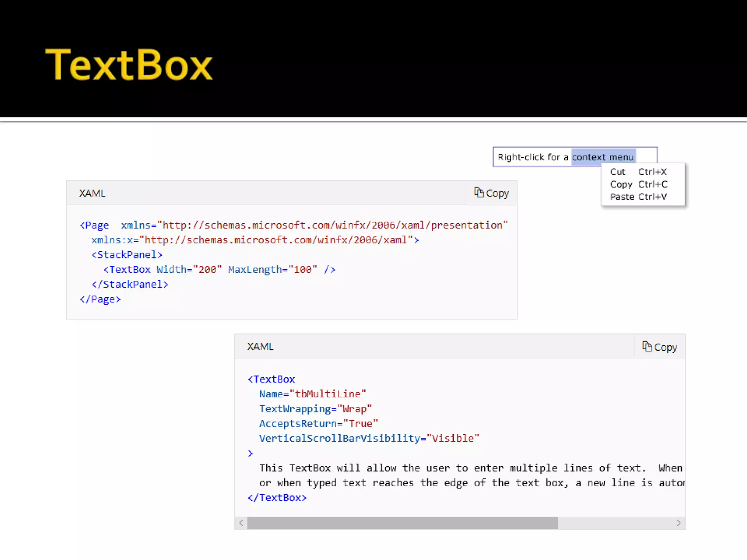Click the VerticalScrollBarVisibility attribute line

tap(368, 438)
